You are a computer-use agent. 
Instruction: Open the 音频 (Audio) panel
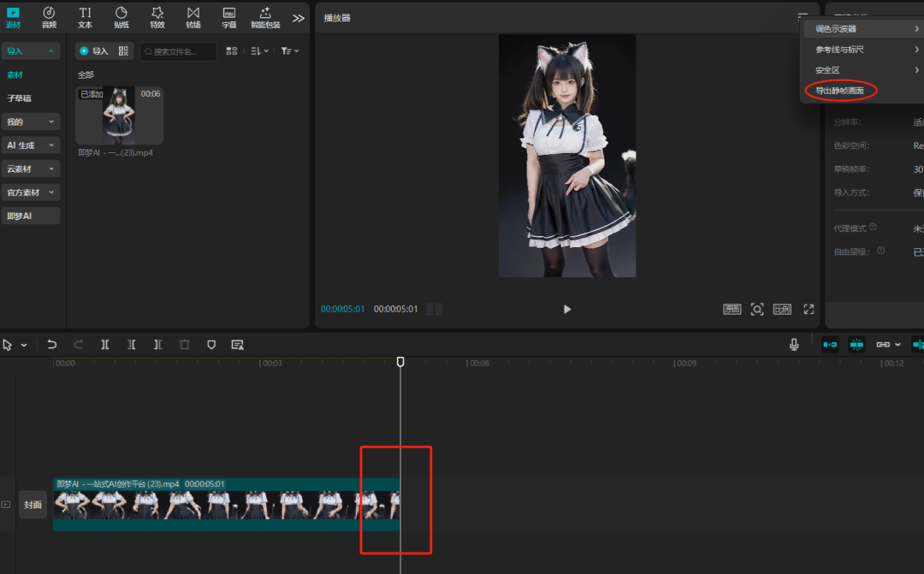49,17
